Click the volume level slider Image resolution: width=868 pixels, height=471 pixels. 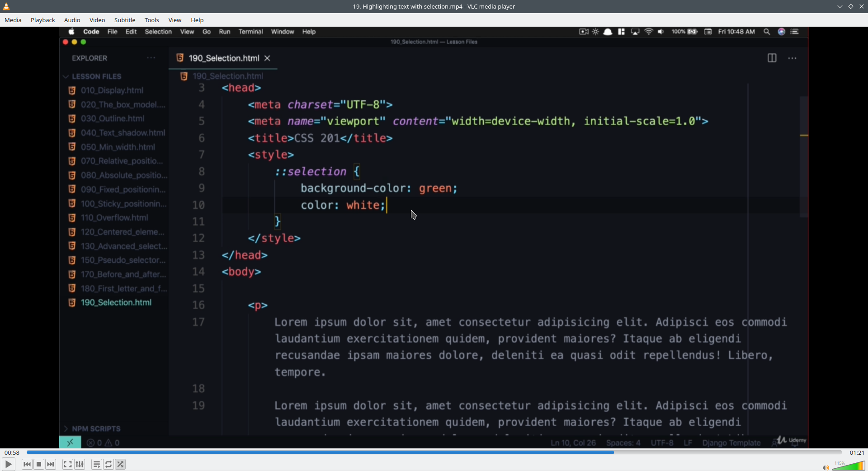(849, 466)
